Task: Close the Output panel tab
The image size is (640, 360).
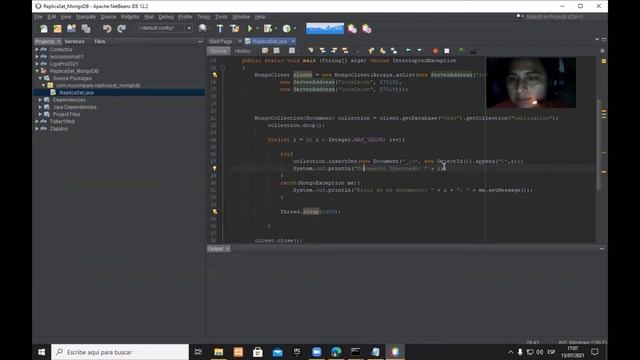Action: 228,249
